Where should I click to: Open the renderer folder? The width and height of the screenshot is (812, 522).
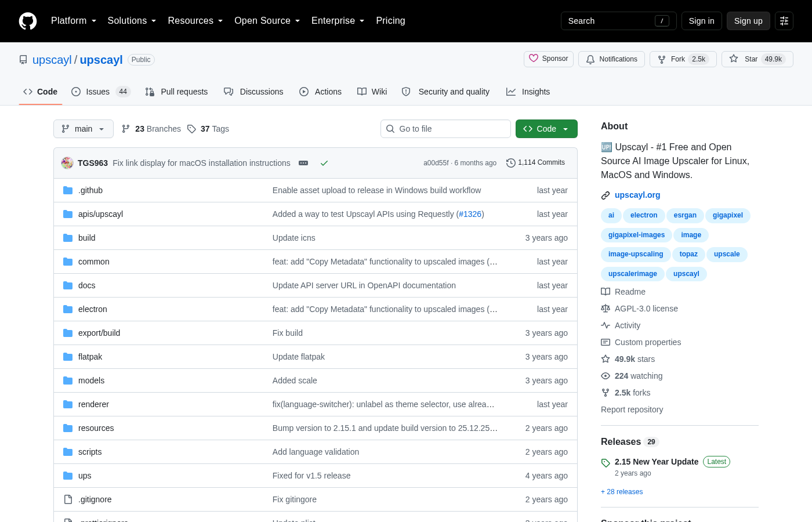tap(93, 404)
